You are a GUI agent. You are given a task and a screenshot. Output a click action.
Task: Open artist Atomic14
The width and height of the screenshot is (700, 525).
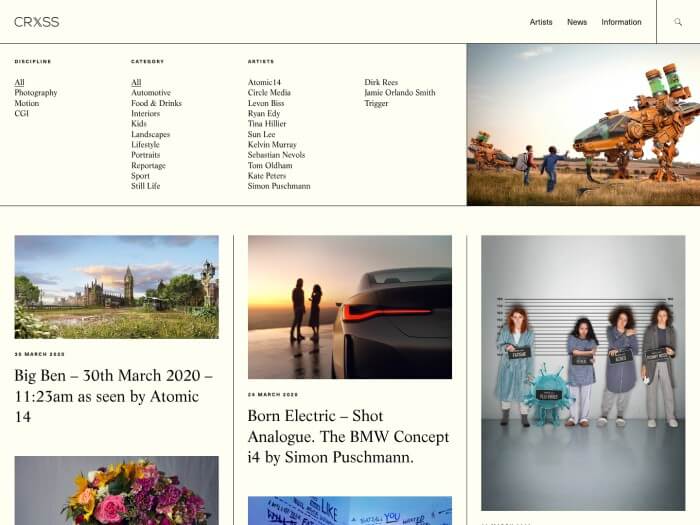tap(264, 82)
